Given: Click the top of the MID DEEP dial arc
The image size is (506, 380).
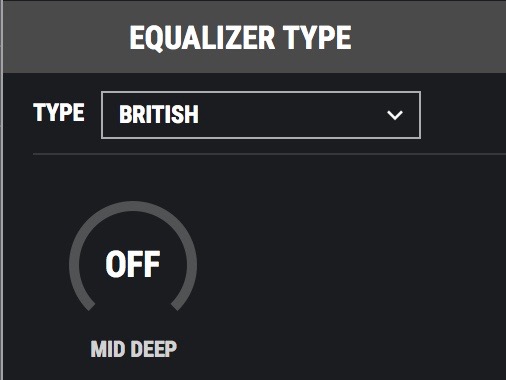Looking at the screenshot, I should tap(133, 206).
